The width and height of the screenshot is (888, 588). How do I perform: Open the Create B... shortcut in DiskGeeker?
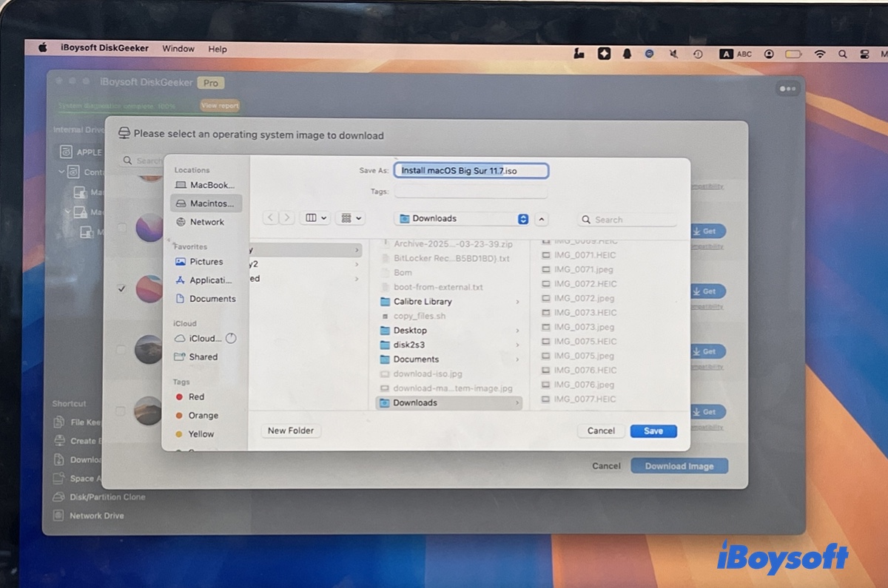click(x=75, y=441)
